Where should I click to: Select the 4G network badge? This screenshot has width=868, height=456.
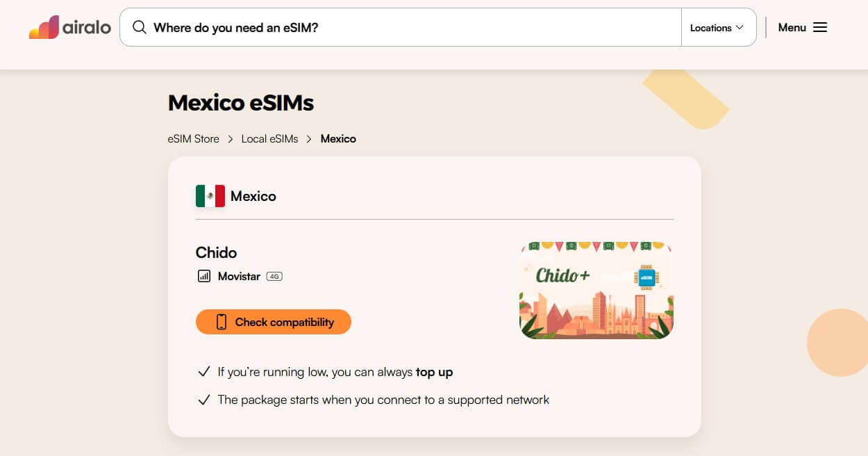pos(274,276)
